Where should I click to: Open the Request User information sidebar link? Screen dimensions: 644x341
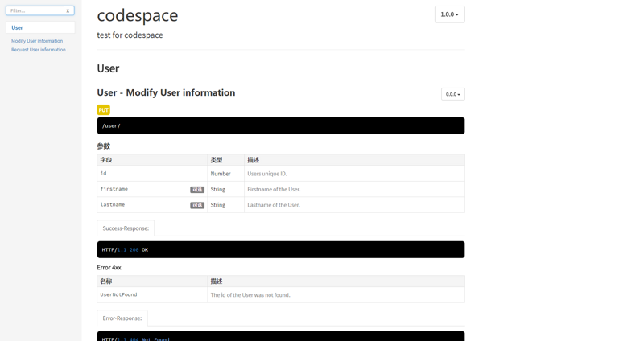[38, 50]
